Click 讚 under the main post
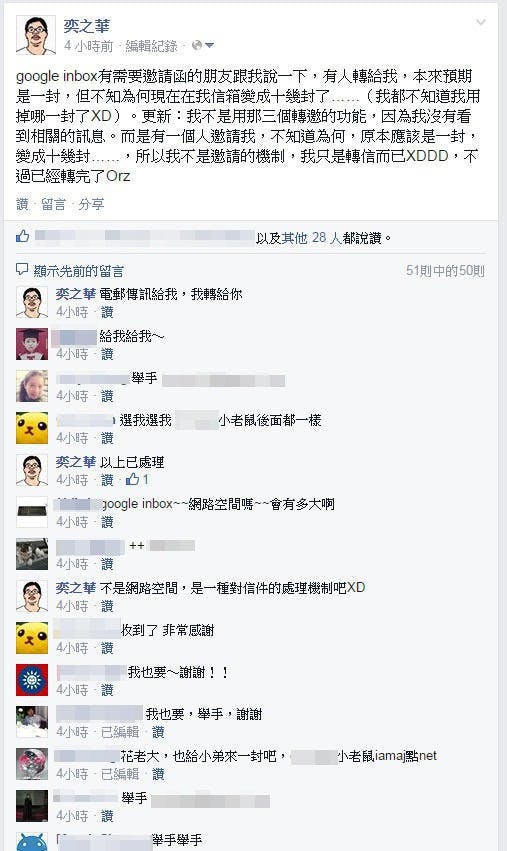 click(22, 204)
